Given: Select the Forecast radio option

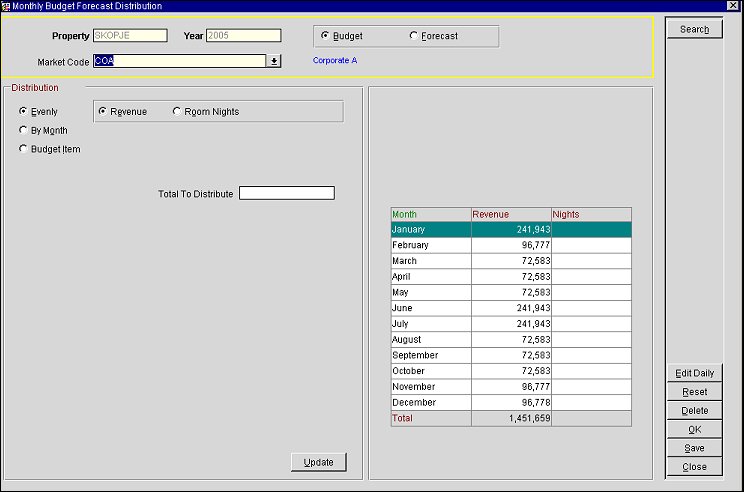Looking at the screenshot, I should point(414,36).
